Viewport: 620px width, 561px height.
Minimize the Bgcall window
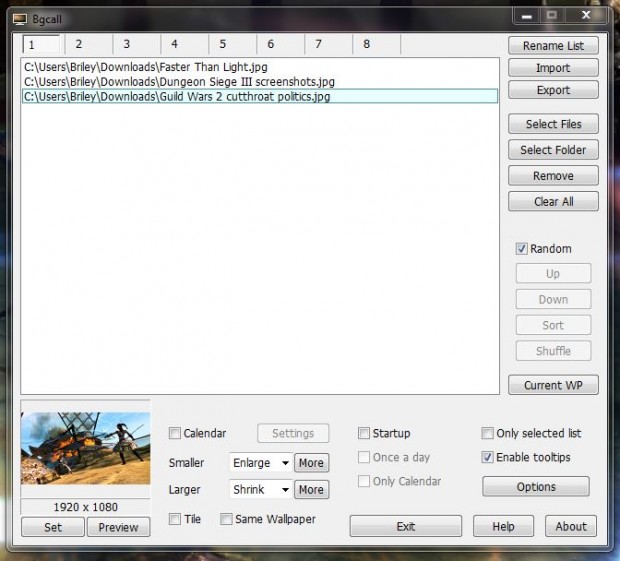click(x=526, y=16)
